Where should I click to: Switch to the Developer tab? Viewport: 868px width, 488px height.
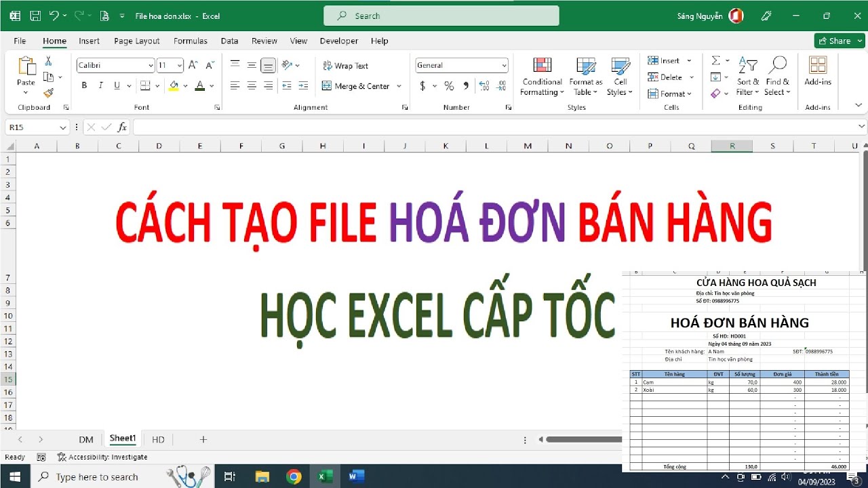pos(339,41)
